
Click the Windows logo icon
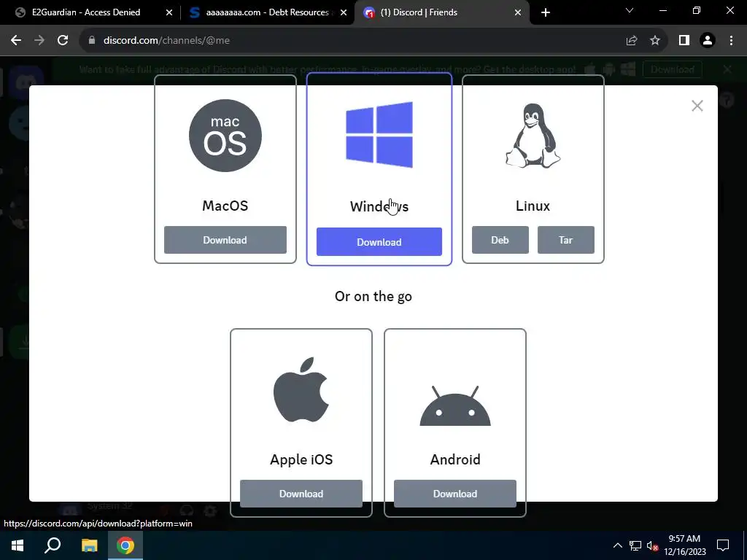(x=379, y=135)
